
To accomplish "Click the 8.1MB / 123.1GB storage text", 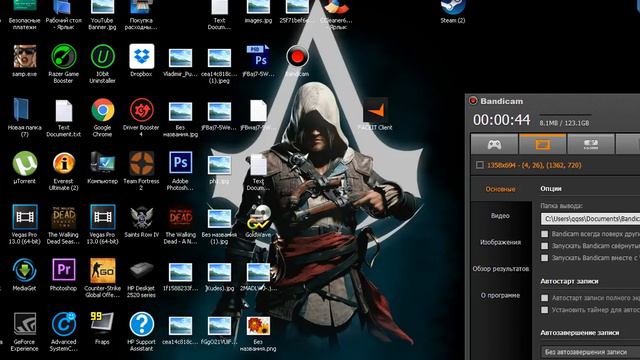I will pyautogui.click(x=564, y=123).
